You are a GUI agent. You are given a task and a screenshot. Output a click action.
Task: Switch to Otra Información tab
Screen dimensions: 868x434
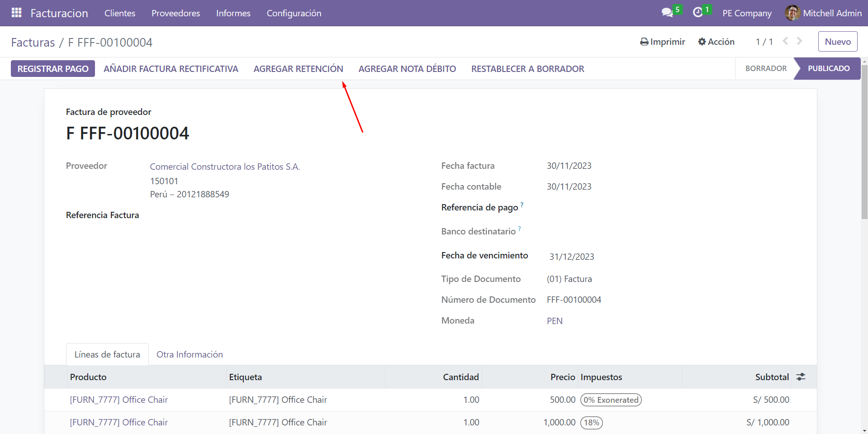pyautogui.click(x=190, y=354)
